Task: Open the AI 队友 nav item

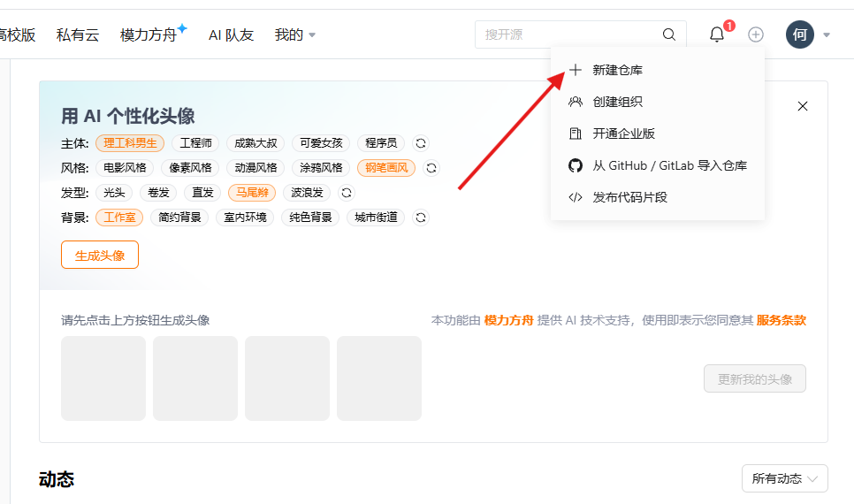Action: (231, 34)
